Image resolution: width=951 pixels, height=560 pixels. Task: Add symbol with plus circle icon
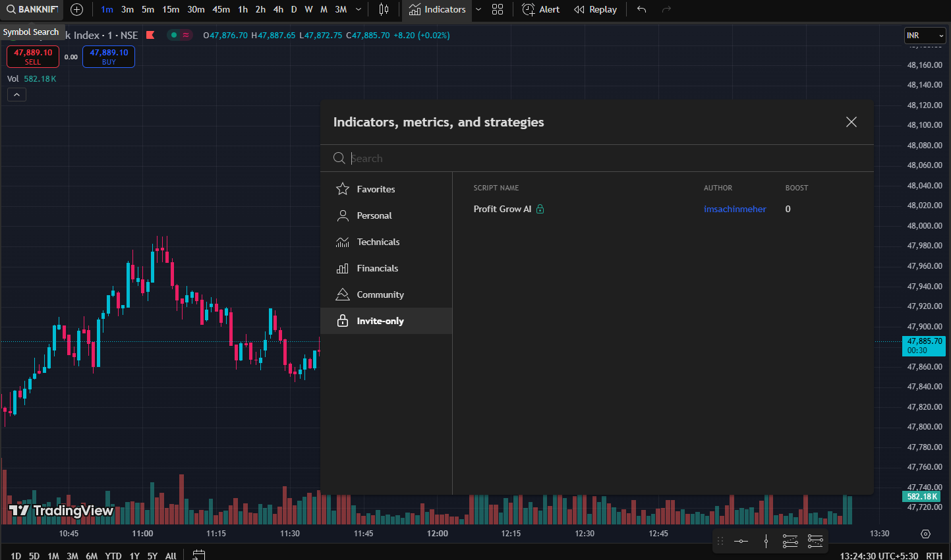[x=76, y=9]
